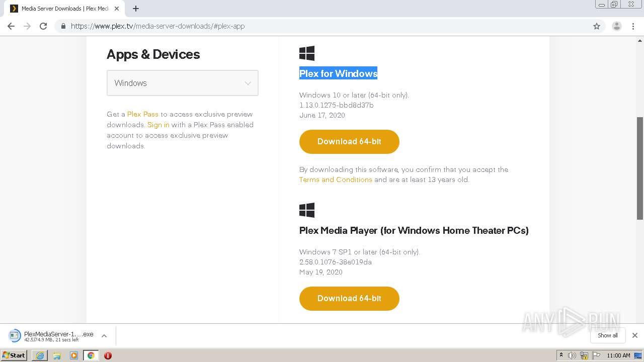
Task: Show hidden tray icons arrow
Action: [x=561, y=355]
